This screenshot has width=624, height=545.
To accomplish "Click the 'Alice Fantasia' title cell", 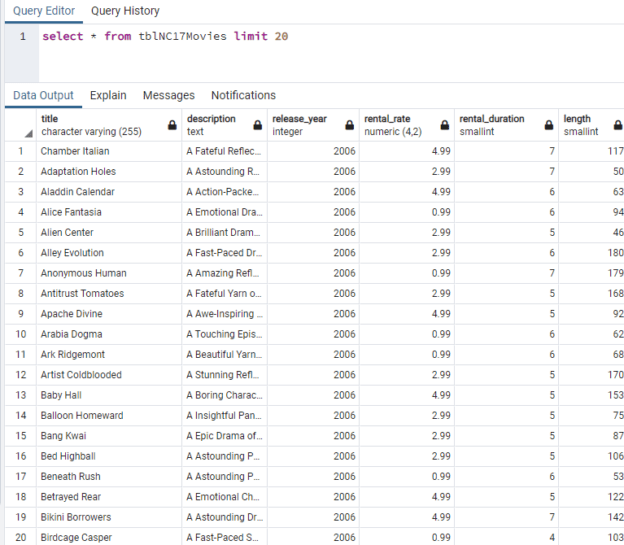I will 109,212.
